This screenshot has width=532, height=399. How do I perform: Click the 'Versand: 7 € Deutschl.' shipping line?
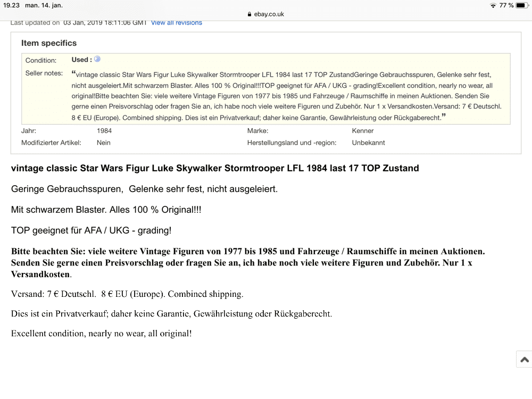point(127,294)
